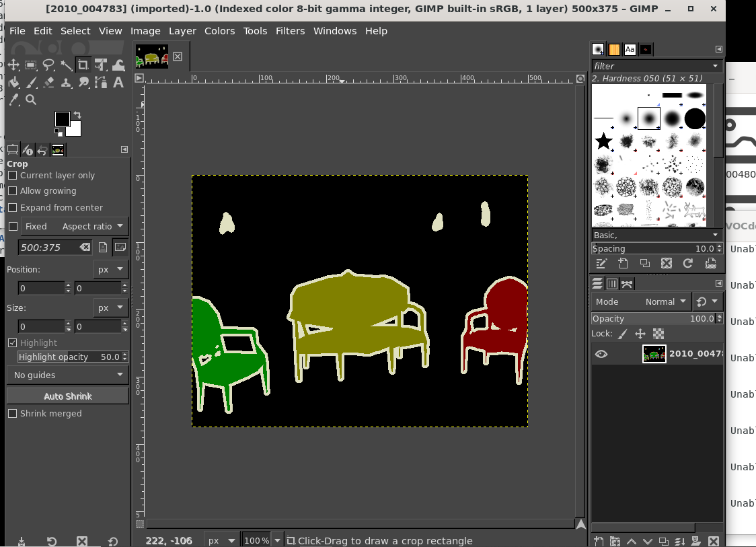Clear the 500:375 aspect ratio entry
Viewport: 756px width, 547px height.
pyautogui.click(x=85, y=248)
